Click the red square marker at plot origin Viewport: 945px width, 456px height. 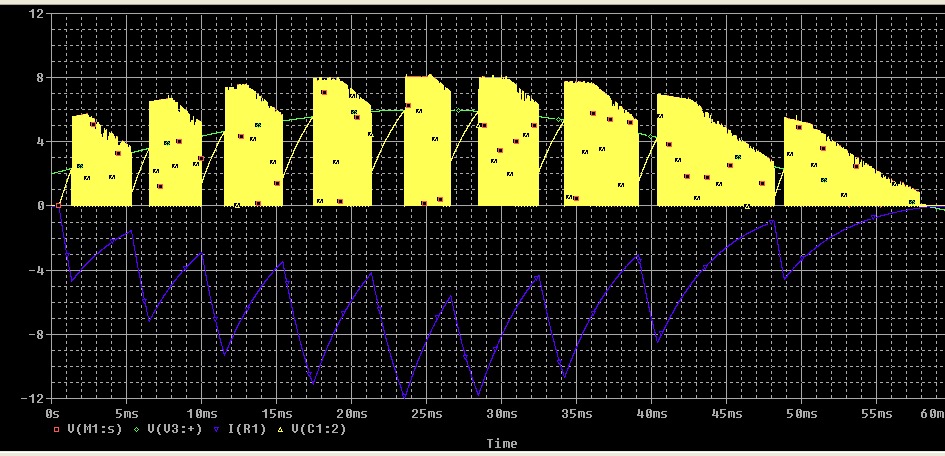(58, 205)
